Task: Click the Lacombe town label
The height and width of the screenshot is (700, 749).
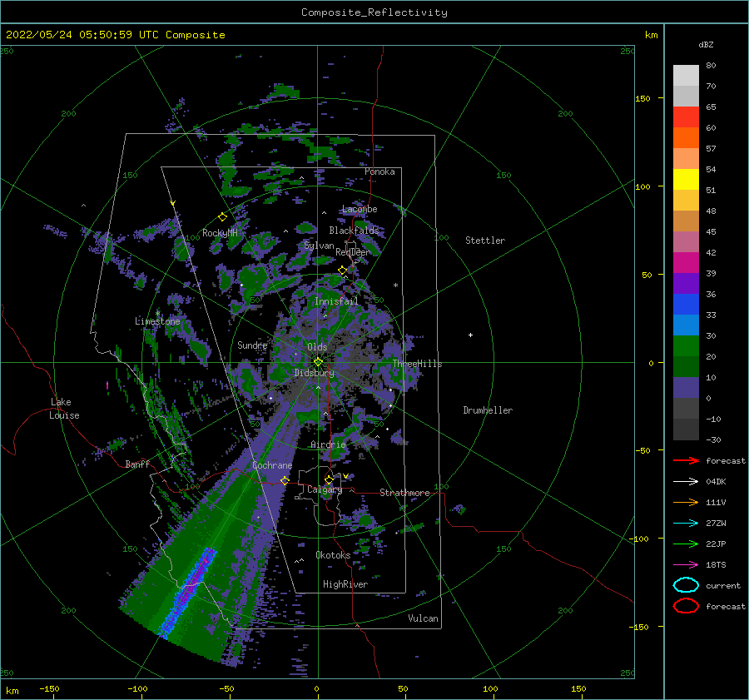Action: tap(360, 209)
